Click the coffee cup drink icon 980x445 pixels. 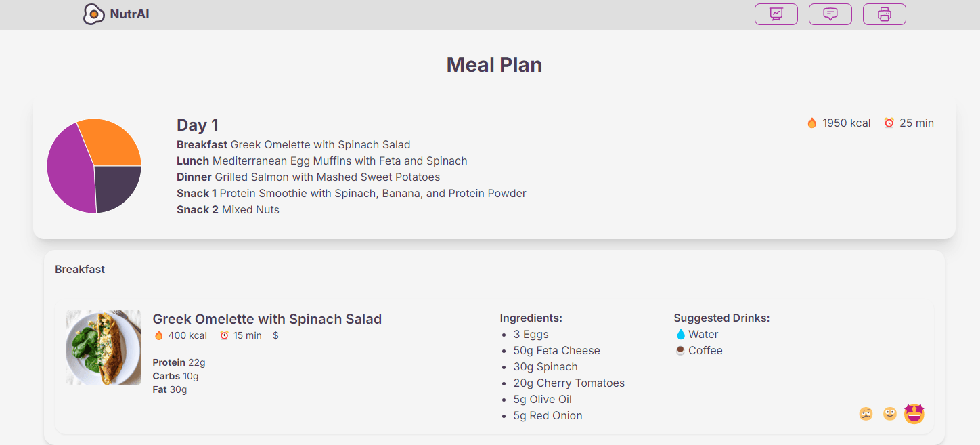[681, 350]
